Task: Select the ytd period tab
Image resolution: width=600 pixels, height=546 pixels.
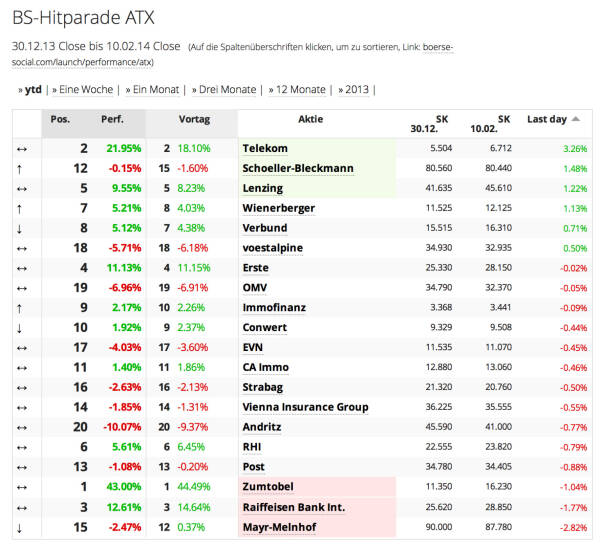Action: tap(33, 90)
